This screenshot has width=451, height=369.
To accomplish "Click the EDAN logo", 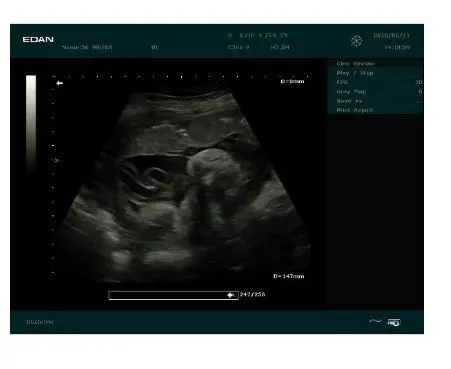I will point(38,40).
